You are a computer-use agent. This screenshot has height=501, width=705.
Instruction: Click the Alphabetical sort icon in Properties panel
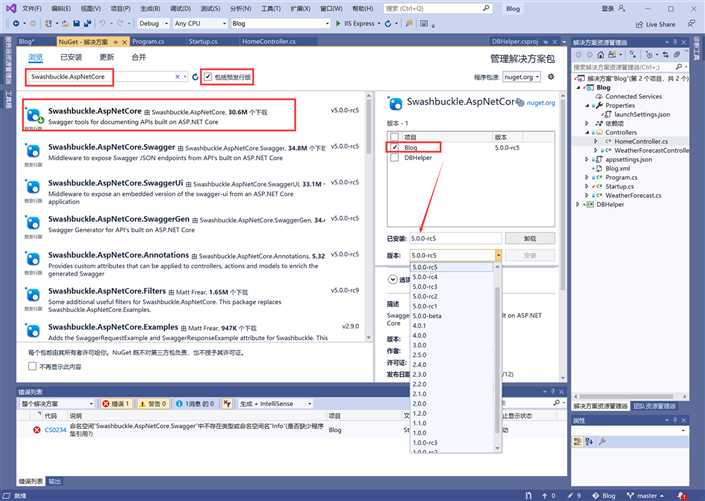pyautogui.click(x=589, y=442)
